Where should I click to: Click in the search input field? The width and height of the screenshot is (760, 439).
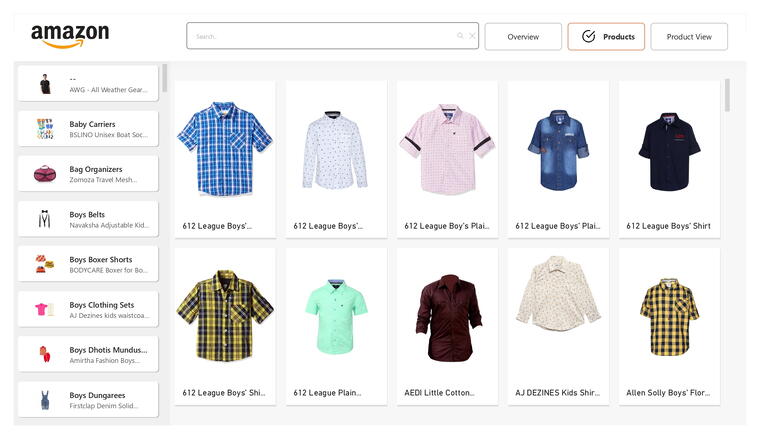coord(320,36)
